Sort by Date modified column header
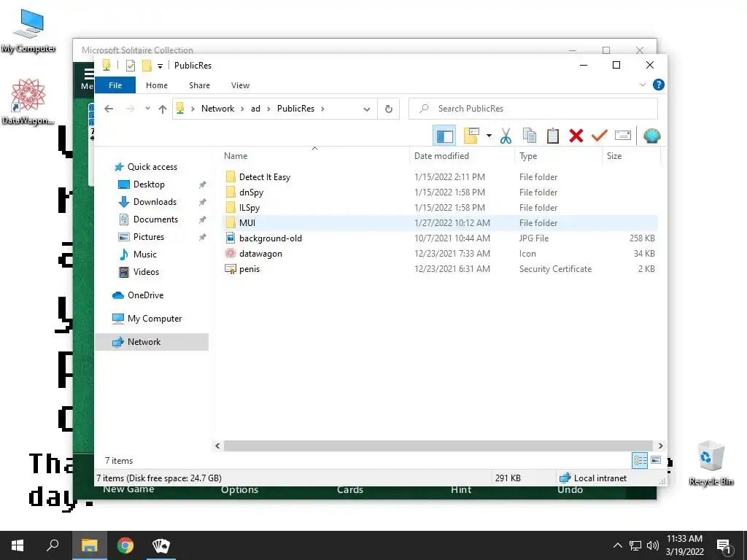This screenshot has height=560, width=747. click(x=441, y=156)
